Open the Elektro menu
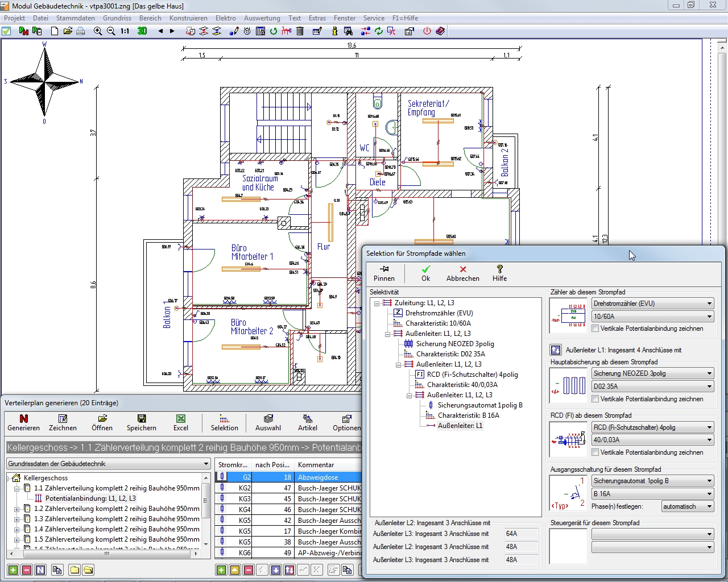Image resolution: width=728 pixels, height=582 pixels. coord(225,18)
